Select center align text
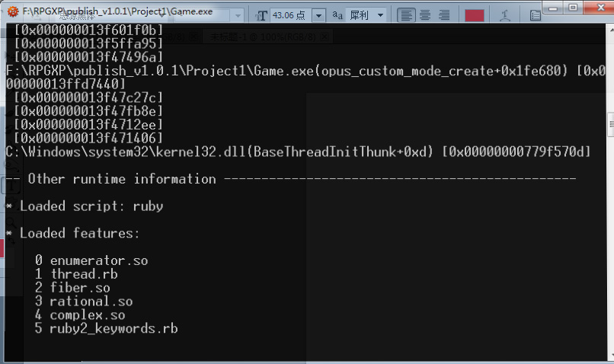614x364 pixels. click(425, 15)
